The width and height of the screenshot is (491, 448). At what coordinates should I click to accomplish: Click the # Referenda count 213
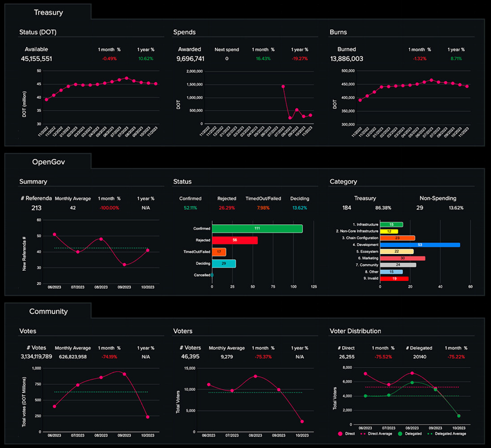pyautogui.click(x=36, y=208)
